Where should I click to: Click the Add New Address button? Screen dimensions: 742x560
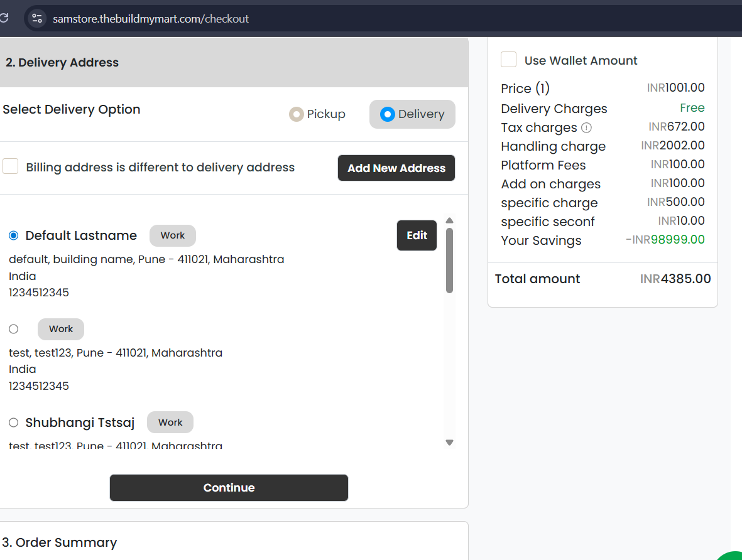click(396, 168)
